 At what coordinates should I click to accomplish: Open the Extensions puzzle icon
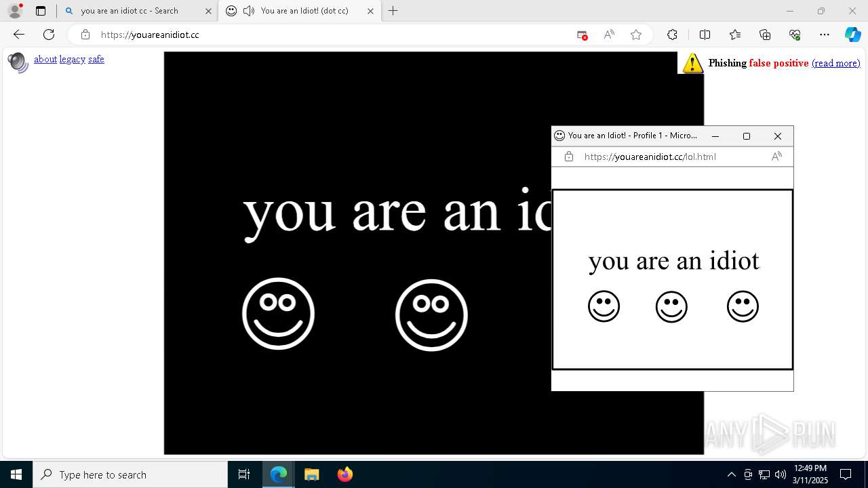672,35
